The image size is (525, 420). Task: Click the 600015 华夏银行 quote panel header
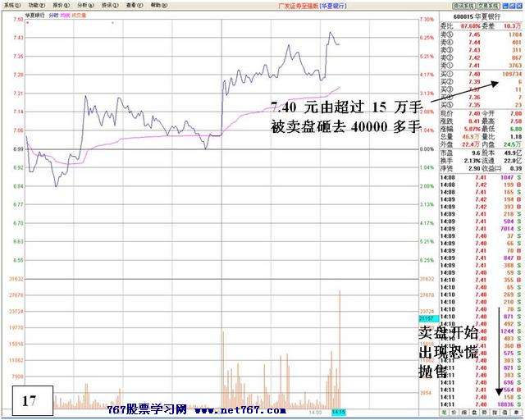pyautogui.click(x=477, y=16)
